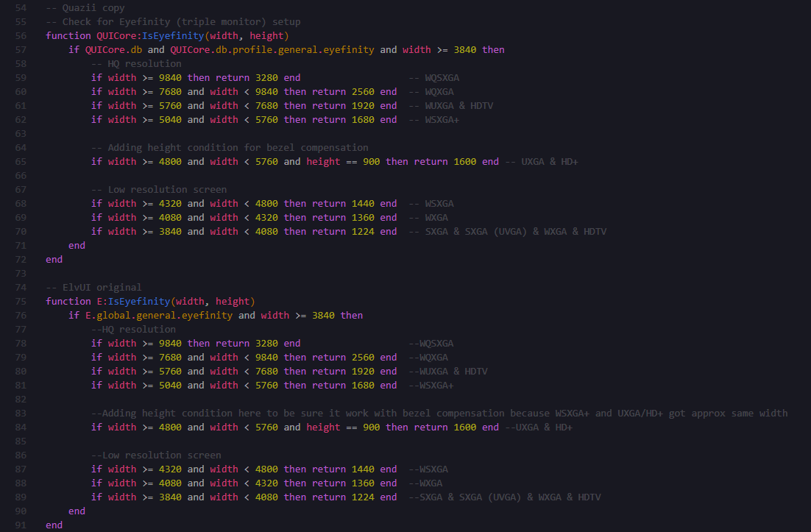This screenshot has width=811, height=532.
Task: Click line number 56 in gutter
Action: [21, 35]
